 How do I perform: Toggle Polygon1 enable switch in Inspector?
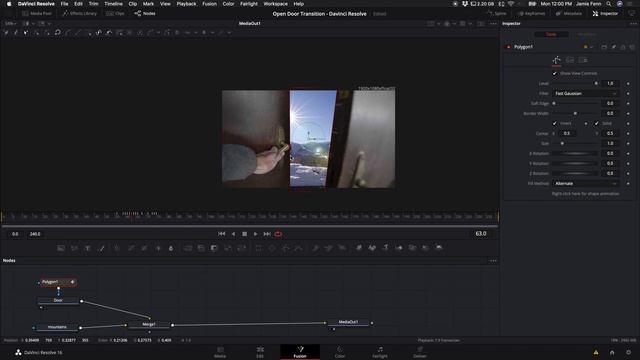(x=509, y=47)
